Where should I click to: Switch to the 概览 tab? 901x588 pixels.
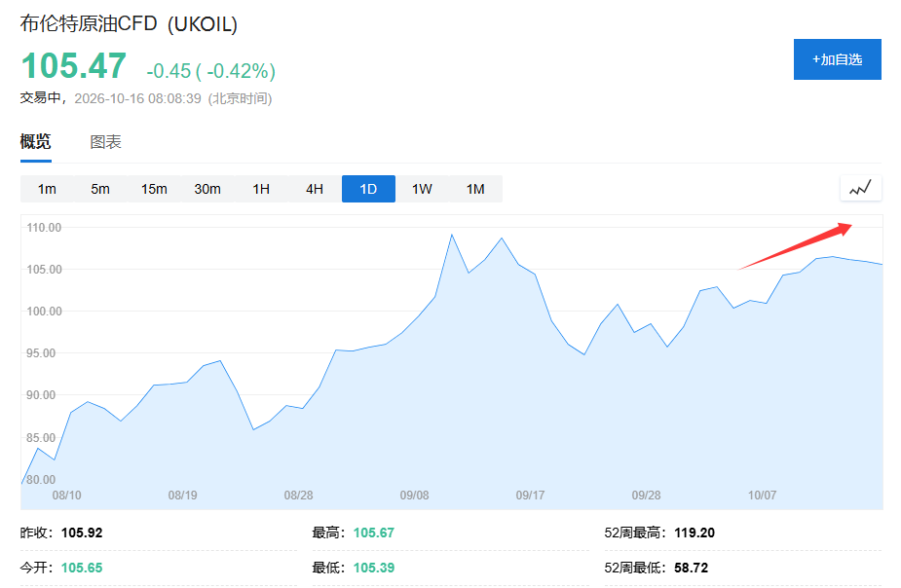[36, 141]
